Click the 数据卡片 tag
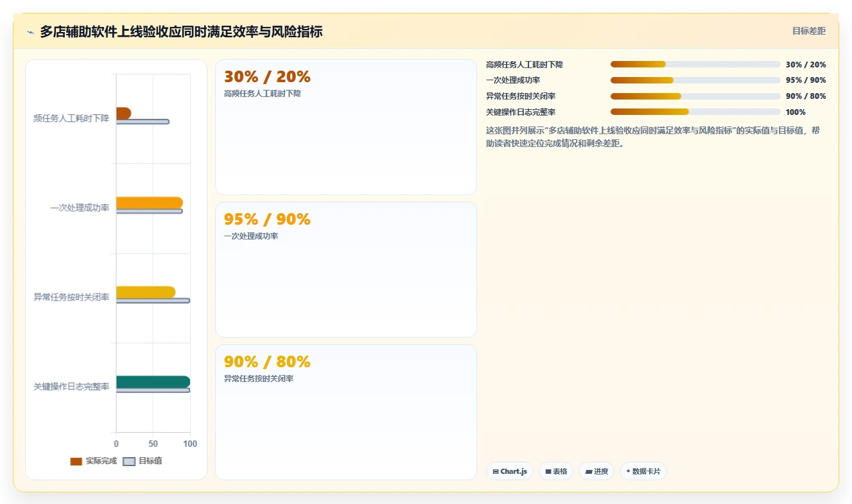The width and height of the screenshot is (852, 504). click(643, 471)
